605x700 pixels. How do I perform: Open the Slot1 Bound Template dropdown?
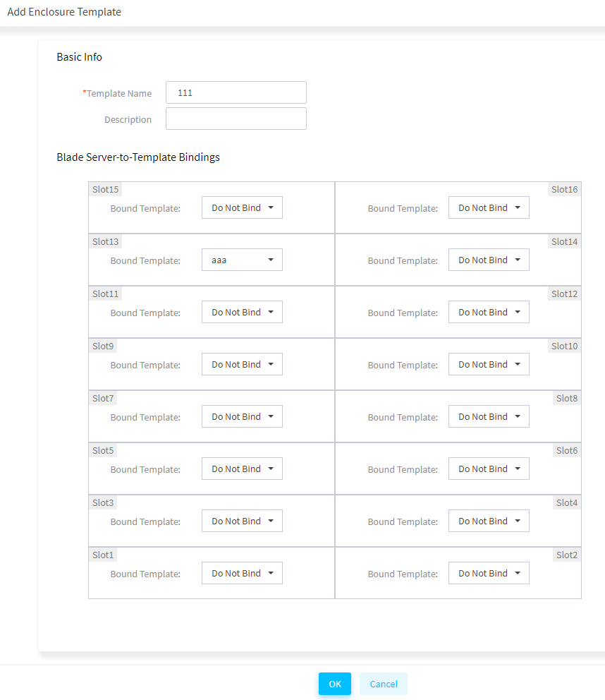[242, 573]
